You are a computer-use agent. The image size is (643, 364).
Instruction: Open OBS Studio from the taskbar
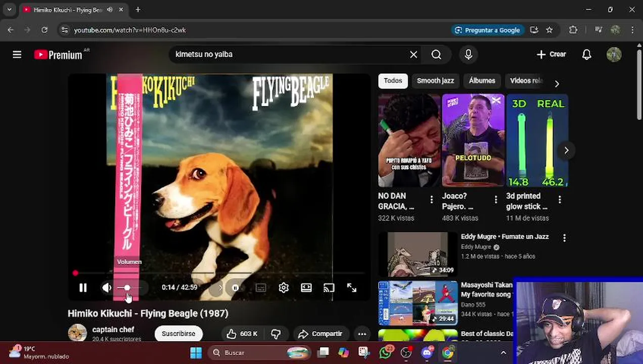tap(406, 352)
